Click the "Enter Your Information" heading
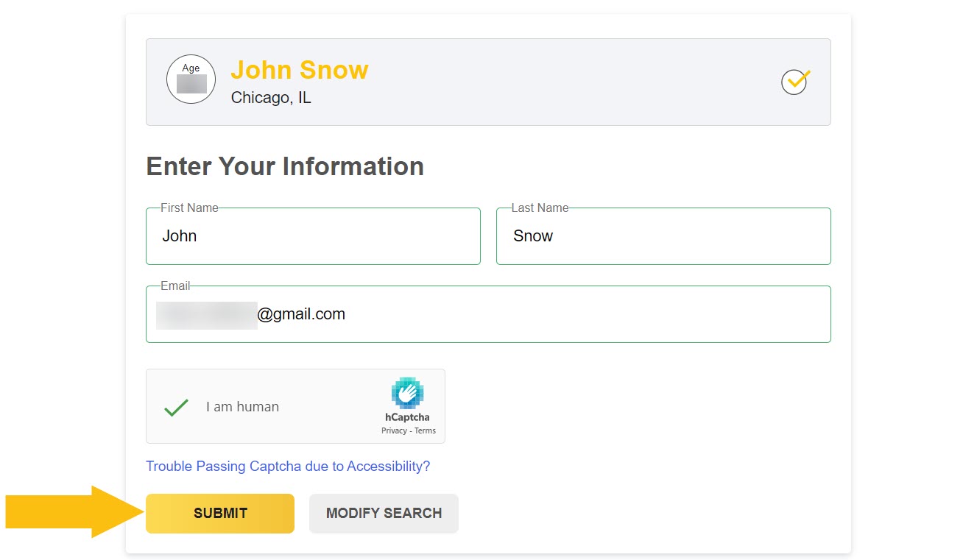Screen dimensions: 963x560 (x=285, y=166)
